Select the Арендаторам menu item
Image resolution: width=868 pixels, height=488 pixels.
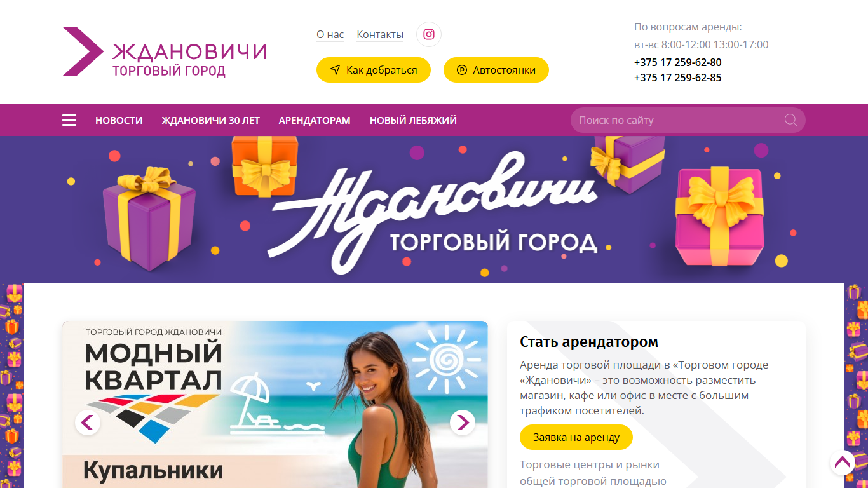(x=315, y=120)
